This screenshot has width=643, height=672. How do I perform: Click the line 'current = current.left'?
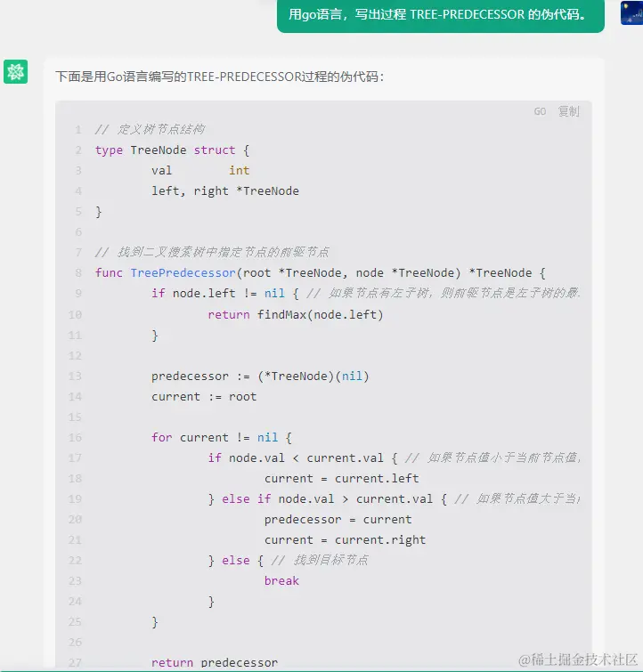point(341,479)
